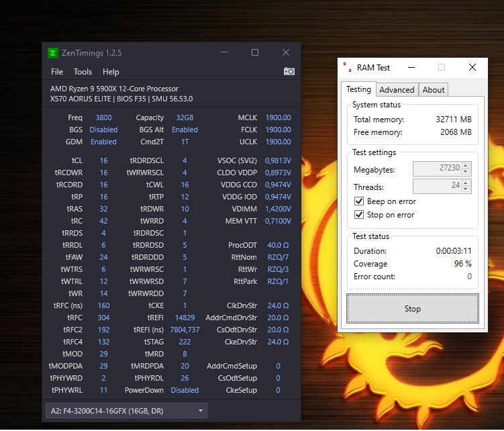Viewport: 504px width, 431px height.
Task: Open the About tab in RAM Test
Action: 434,90
